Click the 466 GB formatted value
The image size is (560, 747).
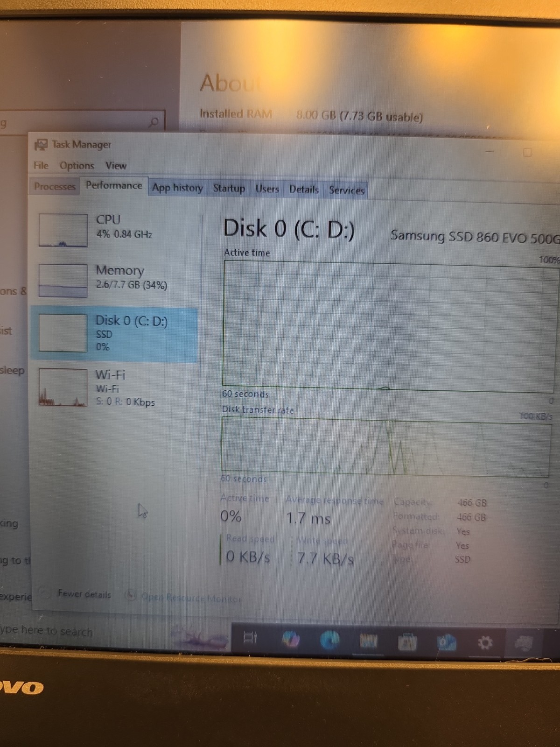point(471,517)
